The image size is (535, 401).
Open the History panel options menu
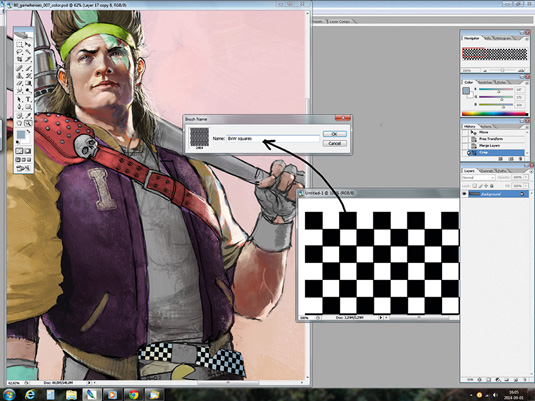pyautogui.click(x=526, y=126)
